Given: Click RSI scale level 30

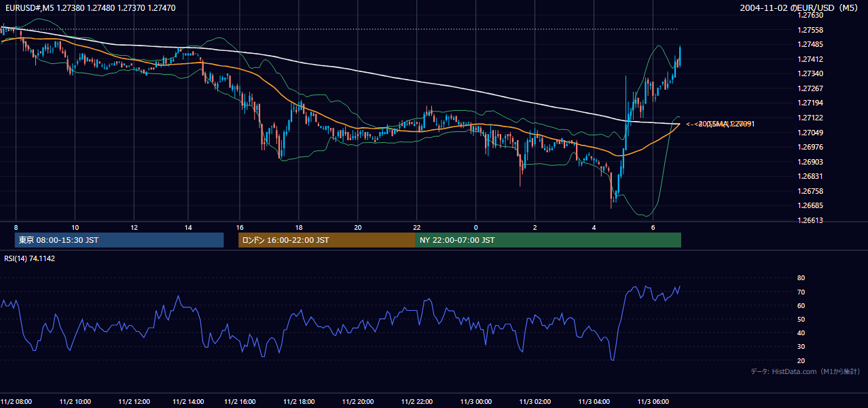Looking at the screenshot, I should point(801,347).
